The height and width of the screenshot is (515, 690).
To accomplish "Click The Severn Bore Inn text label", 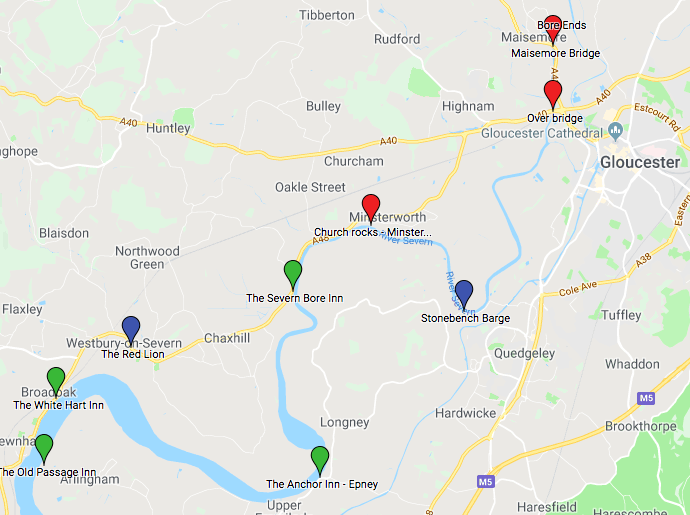I will tap(294, 298).
